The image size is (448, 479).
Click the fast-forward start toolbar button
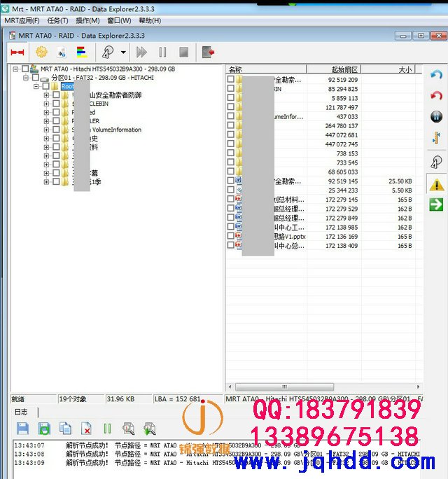click(141, 53)
